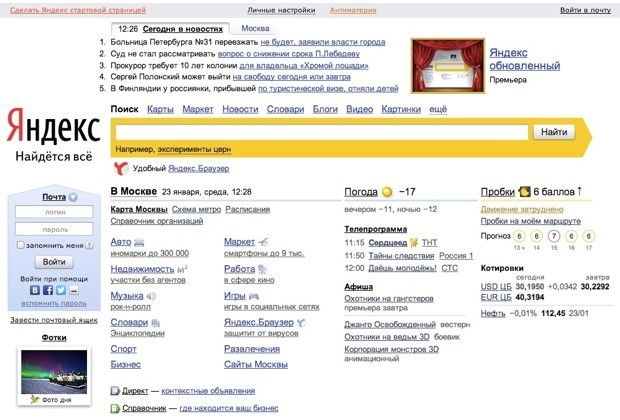Click the books icon beside Словари
Image resolution: width=620 pixels, height=420 pixels.
pyautogui.click(x=155, y=323)
